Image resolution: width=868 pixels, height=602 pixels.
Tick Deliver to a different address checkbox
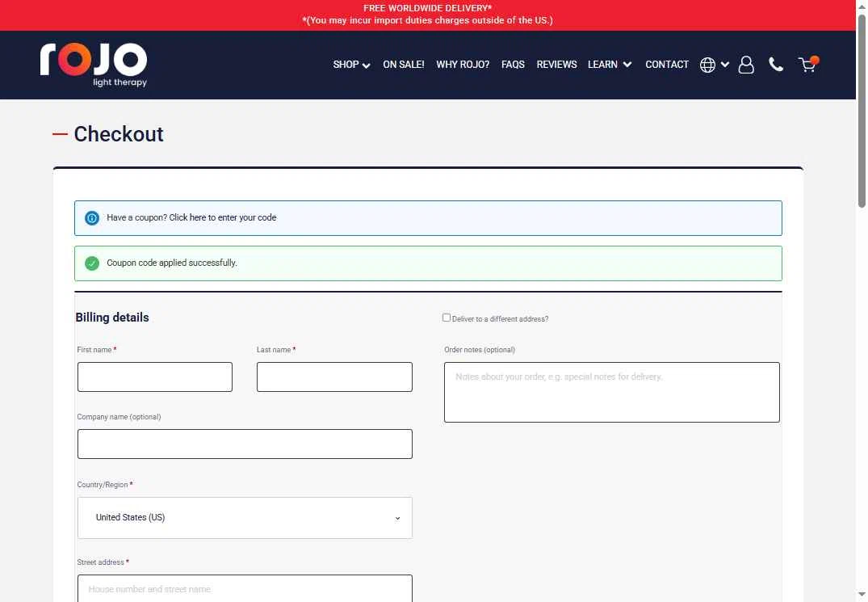click(x=447, y=318)
